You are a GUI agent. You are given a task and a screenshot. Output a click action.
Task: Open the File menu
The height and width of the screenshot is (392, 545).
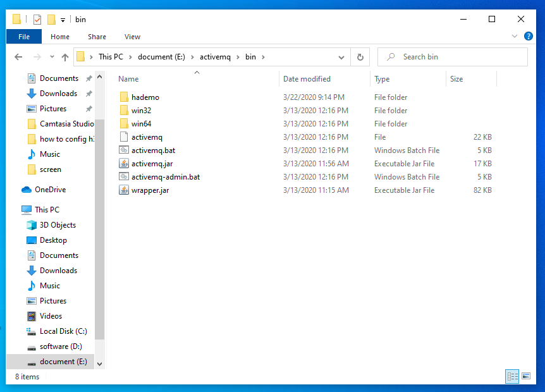point(24,37)
